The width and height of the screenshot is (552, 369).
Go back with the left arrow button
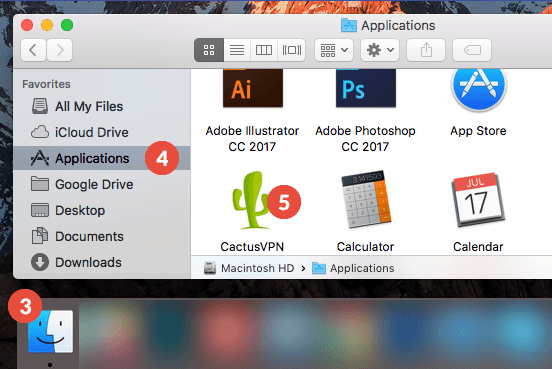33,50
